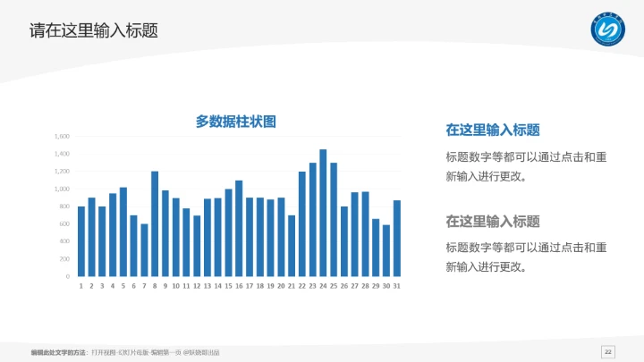
Task: Click the 1,000 y-axis label
Action: [x=62, y=189]
